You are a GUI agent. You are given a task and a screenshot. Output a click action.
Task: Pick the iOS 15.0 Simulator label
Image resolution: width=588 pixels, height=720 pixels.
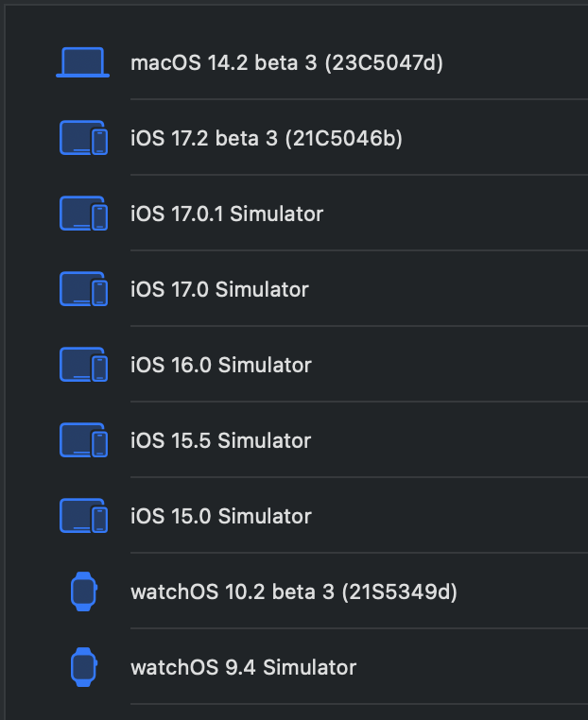coord(220,517)
